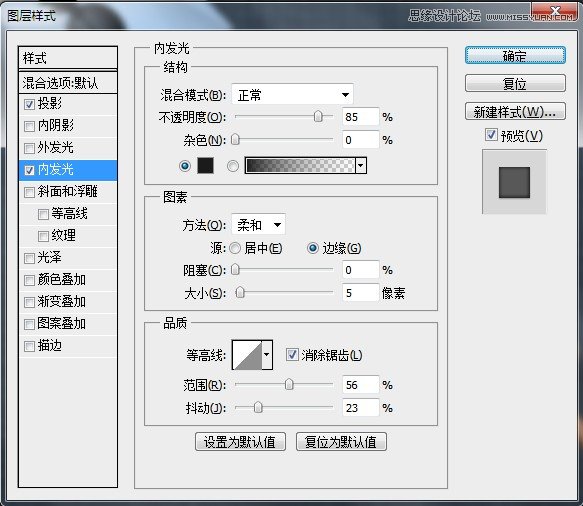Click the 杂色 slider handle
This screenshot has height=506, width=583.
(x=235, y=139)
